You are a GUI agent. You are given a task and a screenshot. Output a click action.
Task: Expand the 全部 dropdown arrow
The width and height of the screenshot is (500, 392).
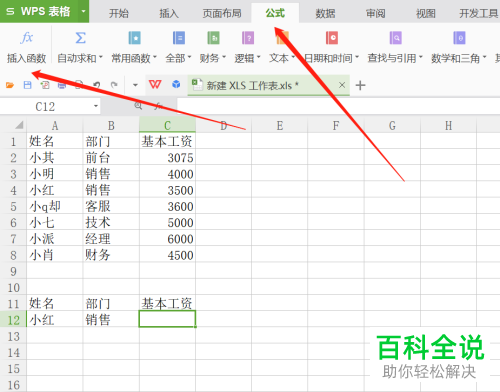tap(189, 57)
